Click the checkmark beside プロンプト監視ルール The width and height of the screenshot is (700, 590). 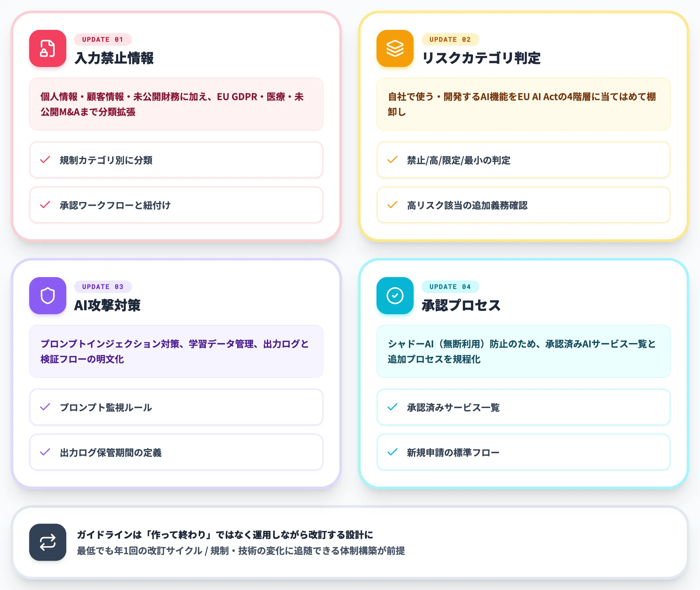(45, 407)
